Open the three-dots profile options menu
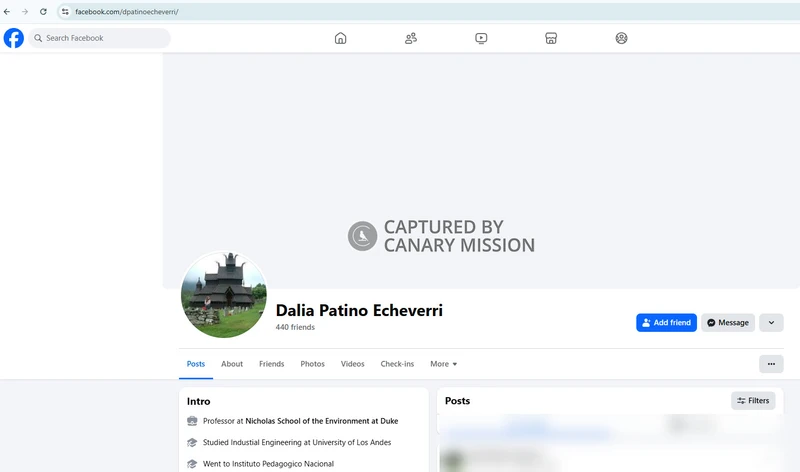This screenshot has height=472, width=800. point(771,364)
